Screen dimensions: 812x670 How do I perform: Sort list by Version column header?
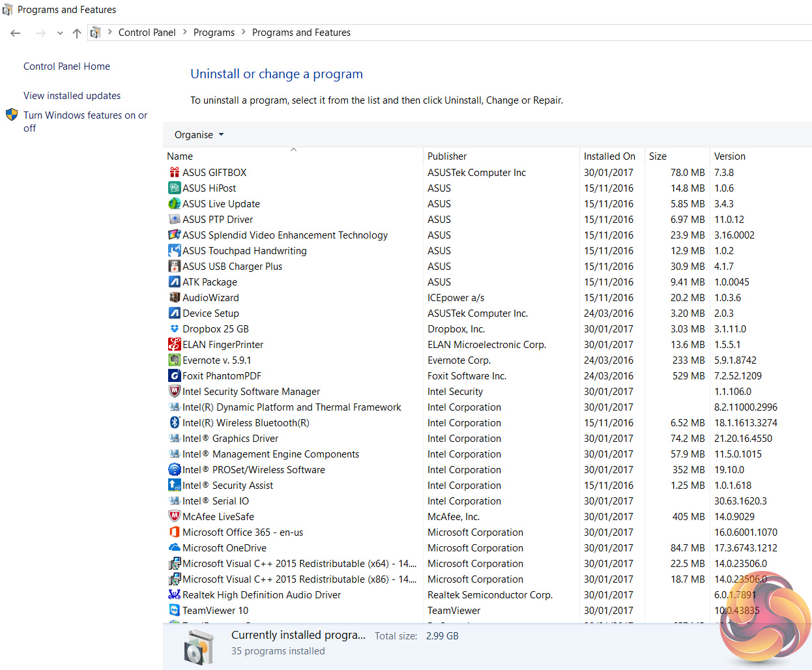pos(761,156)
